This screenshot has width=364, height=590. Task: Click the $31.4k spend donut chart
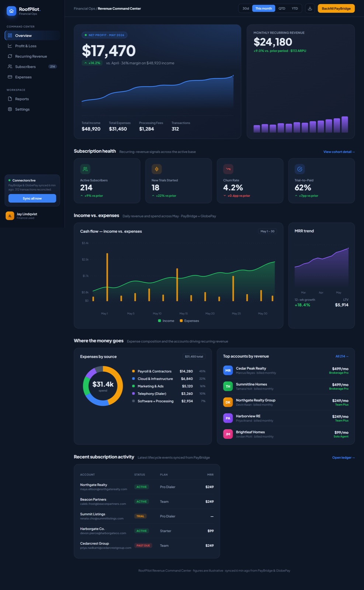103,386
